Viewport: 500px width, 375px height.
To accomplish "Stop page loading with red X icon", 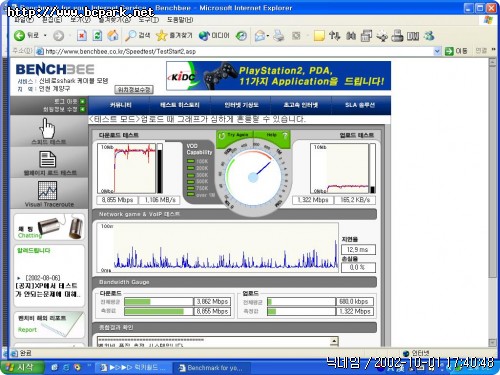I will [82, 35].
